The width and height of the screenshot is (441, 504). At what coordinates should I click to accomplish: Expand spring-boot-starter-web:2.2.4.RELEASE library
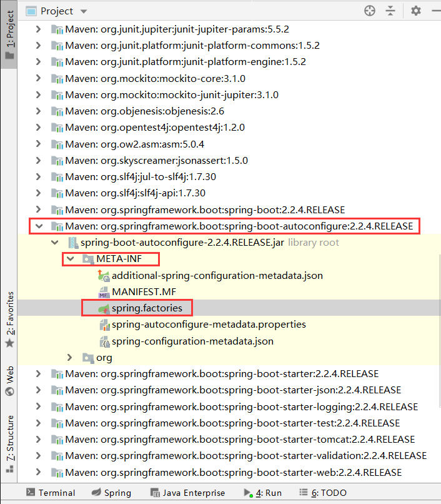(38, 472)
